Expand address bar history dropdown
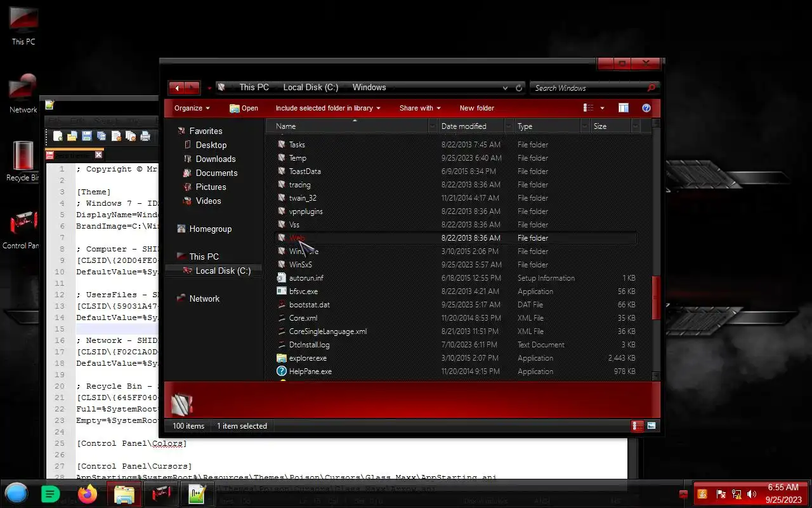The image size is (812, 508). click(x=505, y=88)
